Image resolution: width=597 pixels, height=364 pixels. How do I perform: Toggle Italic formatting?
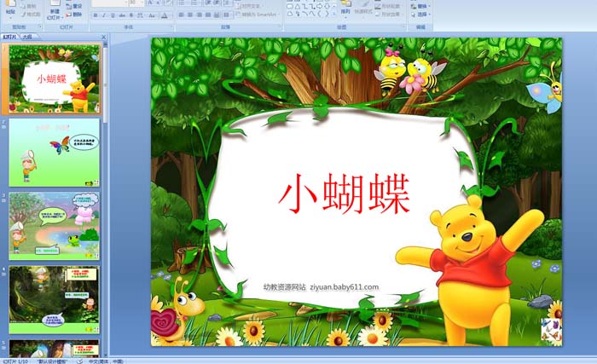tap(103, 15)
